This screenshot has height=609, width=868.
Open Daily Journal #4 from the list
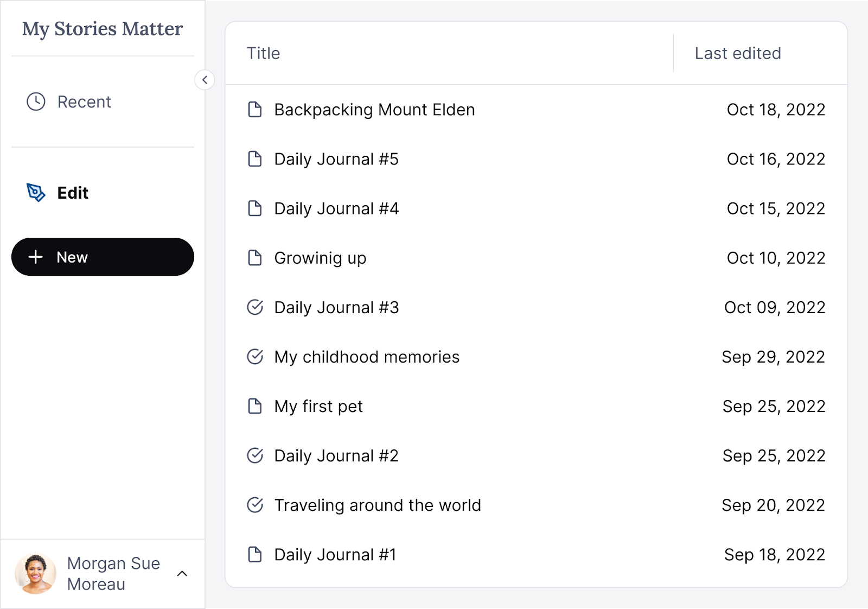pyautogui.click(x=336, y=208)
